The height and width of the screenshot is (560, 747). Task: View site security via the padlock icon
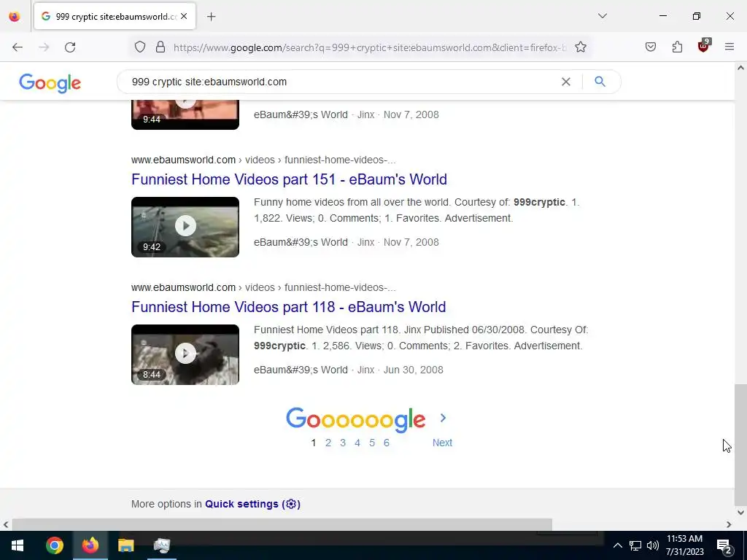pos(160,47)
